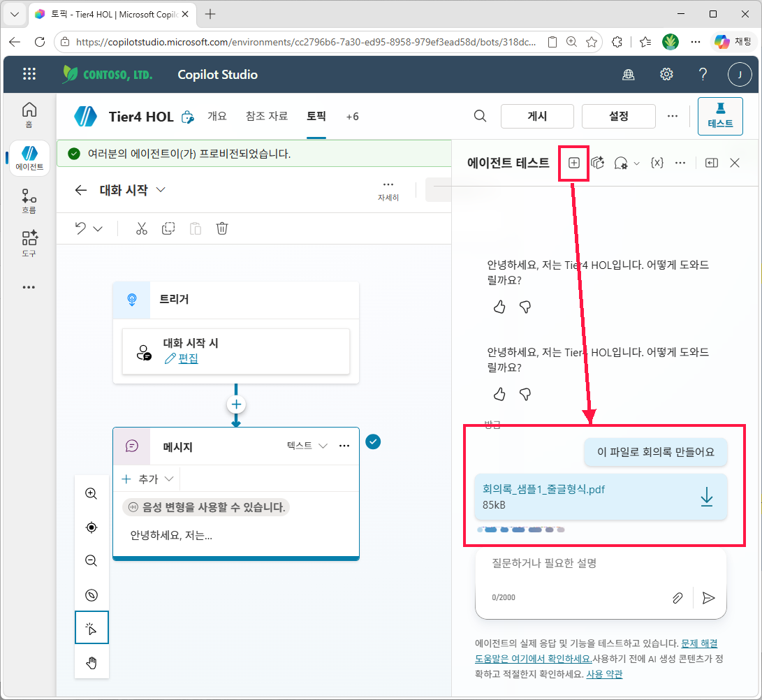This screenshot has width=762, height=700.
Task: Activate the pan hand tool
Action: (91, 662)
